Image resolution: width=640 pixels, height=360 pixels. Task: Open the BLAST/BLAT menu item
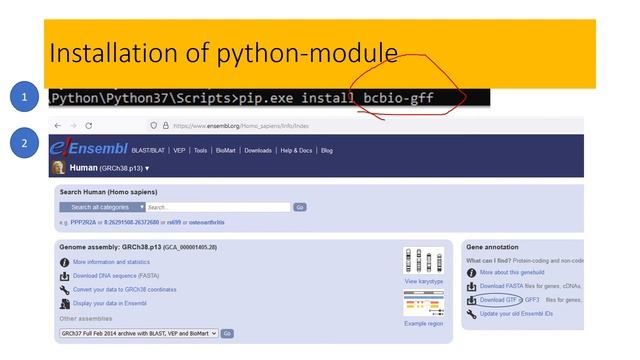point(148,151)
